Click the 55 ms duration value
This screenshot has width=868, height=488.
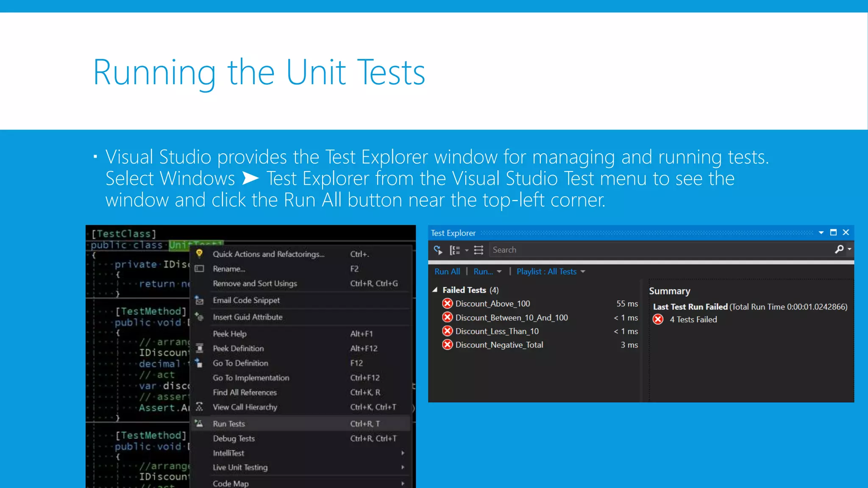coord(627,303)
